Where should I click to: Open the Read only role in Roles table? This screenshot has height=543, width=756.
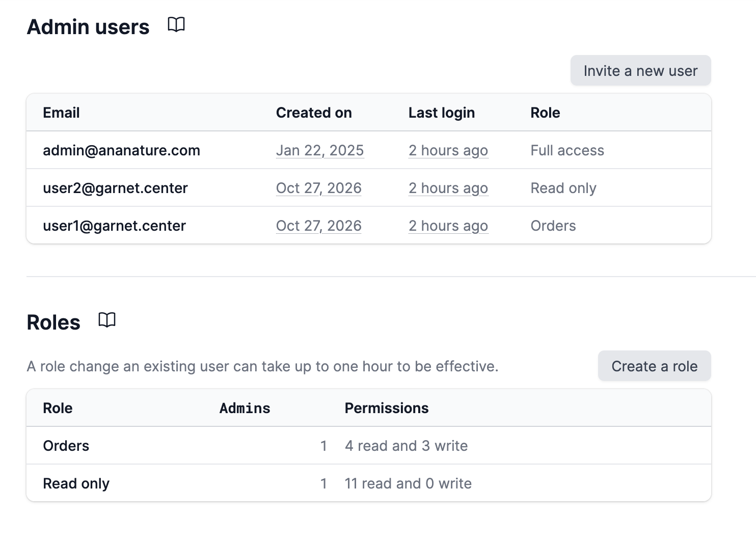coord(76,483)
